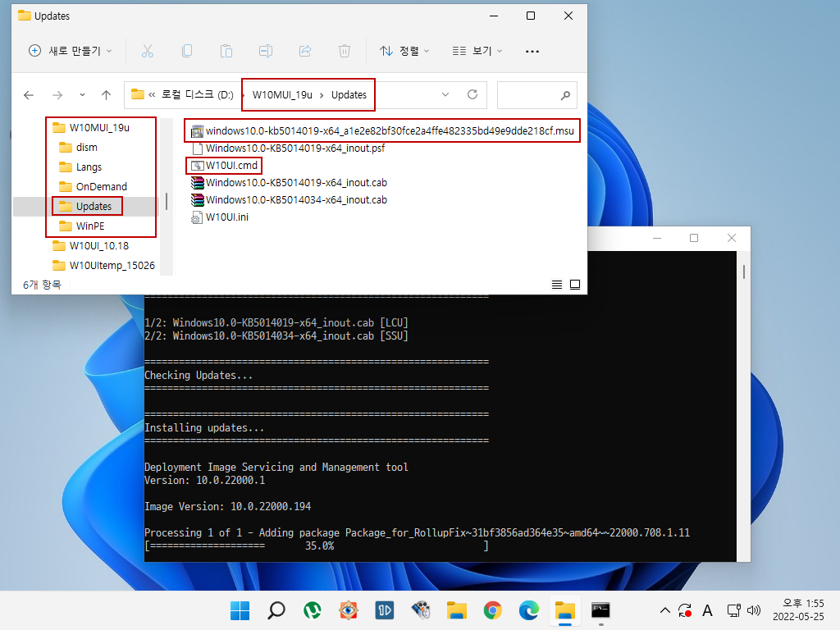Maximize the Command Prompt window

(x=694, y=238)
